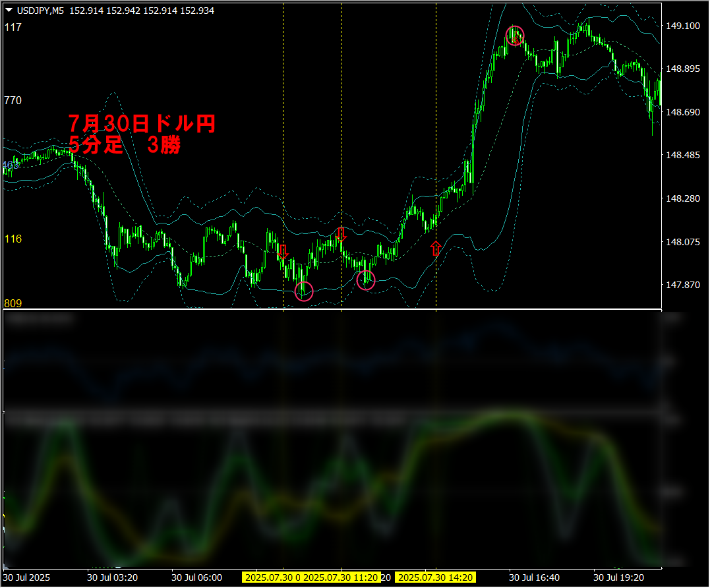
Task: Click pink circle right of the 11:20 line
Action: pos(366,281)
